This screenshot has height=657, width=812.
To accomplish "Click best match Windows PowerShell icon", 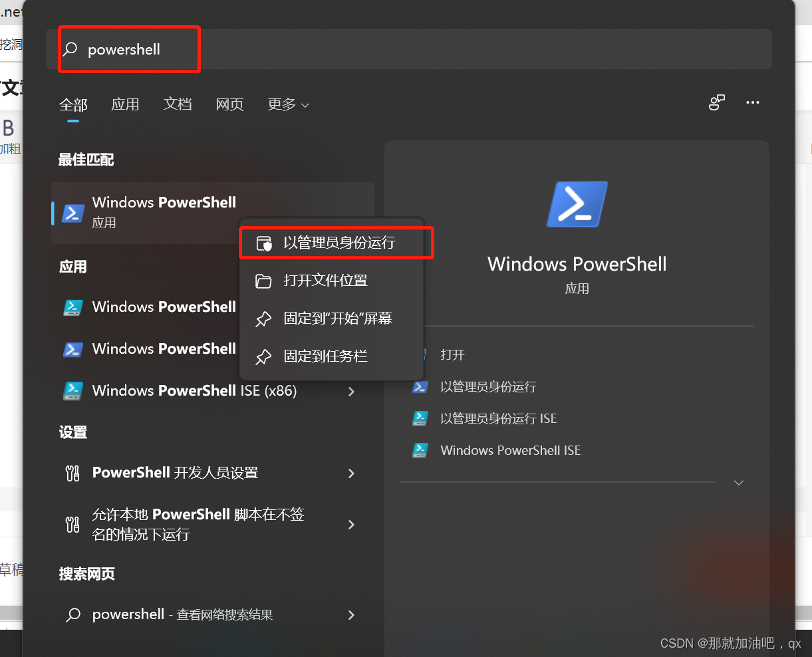I will pyautogui.click(x=72, y=212).
